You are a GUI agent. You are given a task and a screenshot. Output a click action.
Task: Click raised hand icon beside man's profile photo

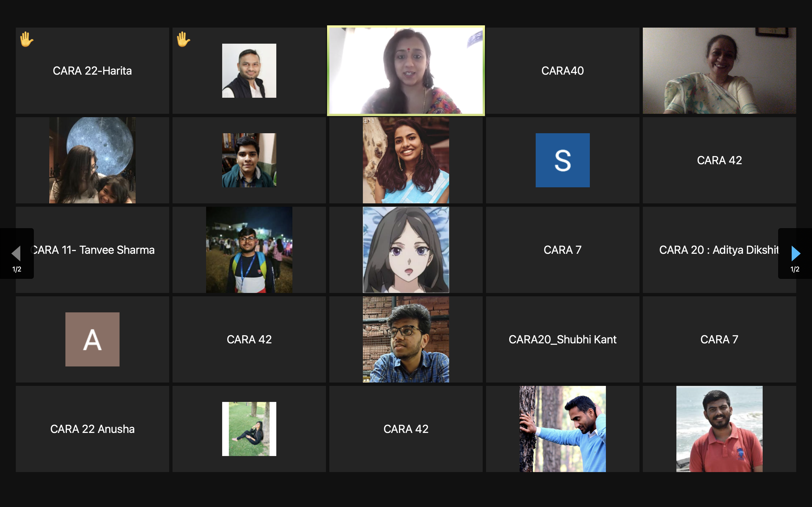click(183, 39)
